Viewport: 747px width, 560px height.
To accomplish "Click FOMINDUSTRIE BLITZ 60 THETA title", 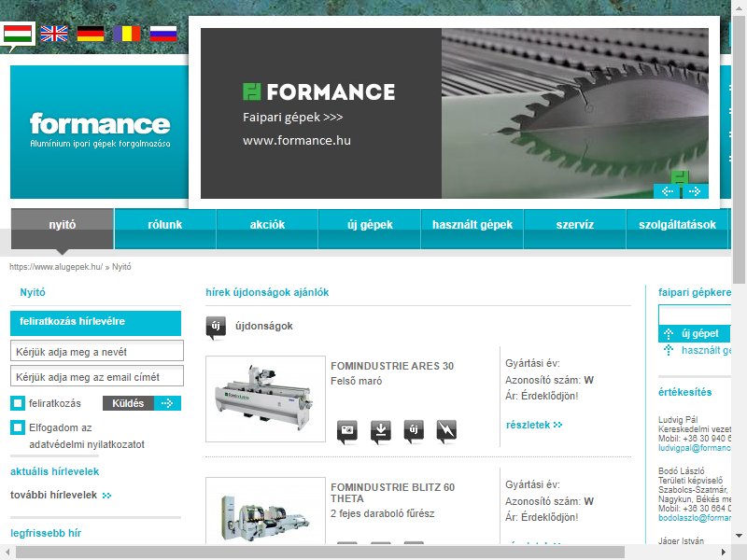I will [x=392, y=493].
